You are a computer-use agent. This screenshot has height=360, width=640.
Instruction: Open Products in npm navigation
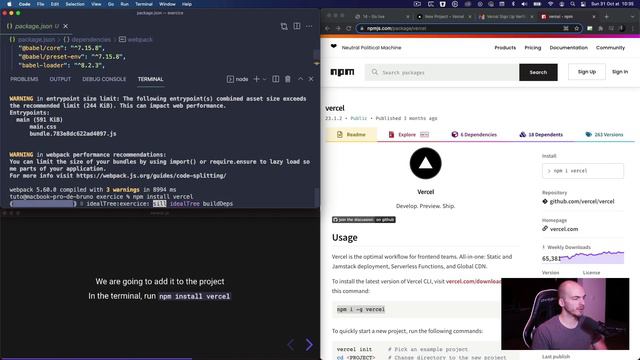tap(505, 48)
